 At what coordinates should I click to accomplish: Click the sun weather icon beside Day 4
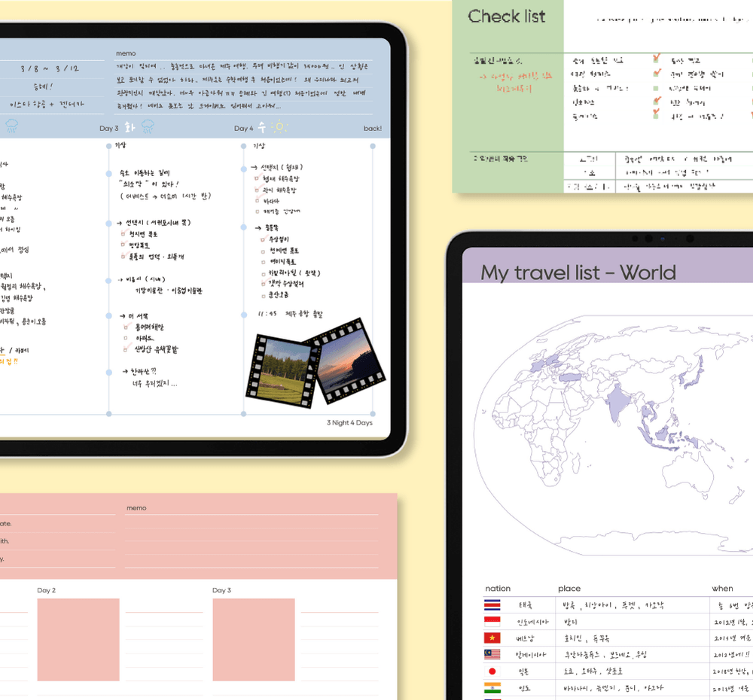coord(280,127)
